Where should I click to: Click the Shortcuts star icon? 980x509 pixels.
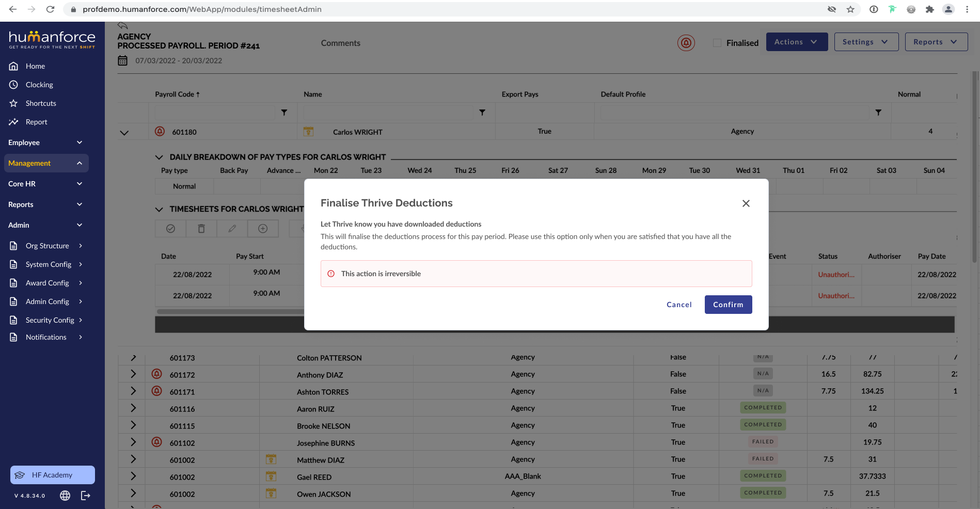tap(14, 103)
